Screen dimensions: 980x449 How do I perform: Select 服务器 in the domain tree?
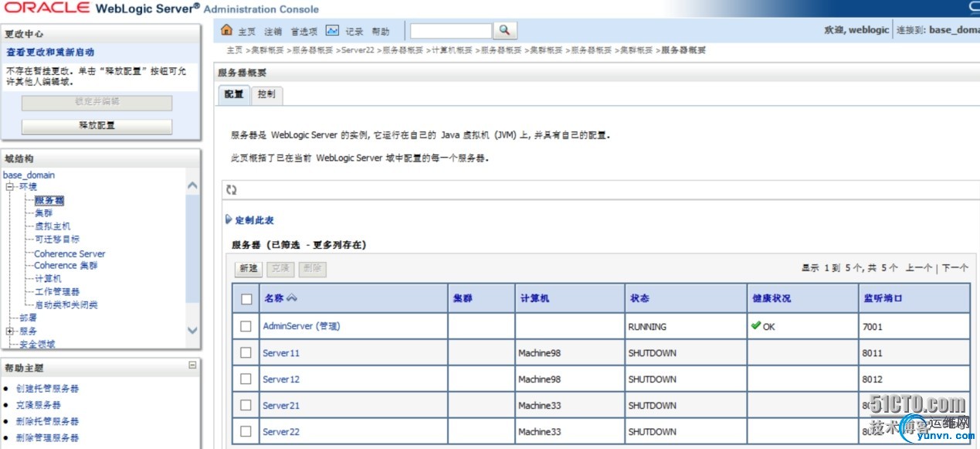point(49,200)
